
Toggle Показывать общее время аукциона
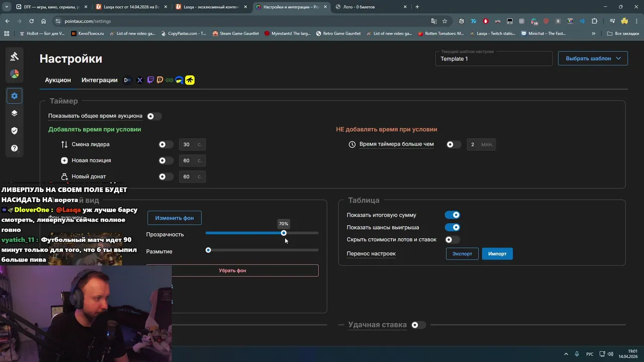[153, 116]
